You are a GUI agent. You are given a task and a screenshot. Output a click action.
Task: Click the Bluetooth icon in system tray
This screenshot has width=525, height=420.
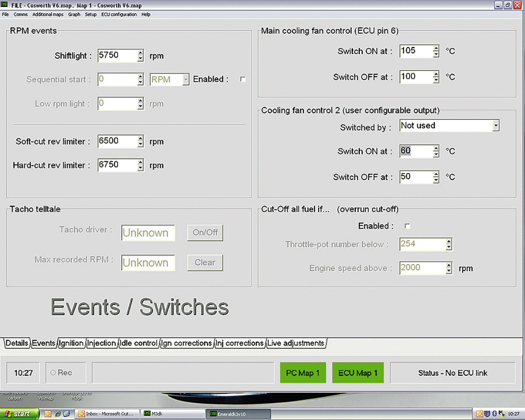[494, 413]
